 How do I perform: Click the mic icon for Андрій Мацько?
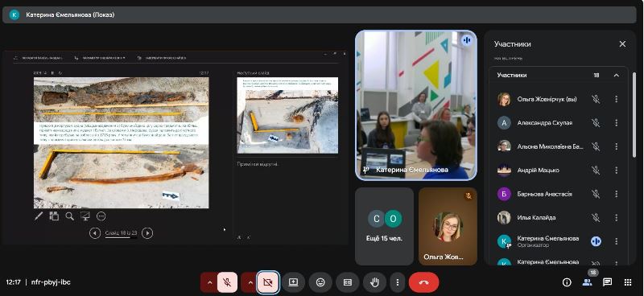[596, 170]
